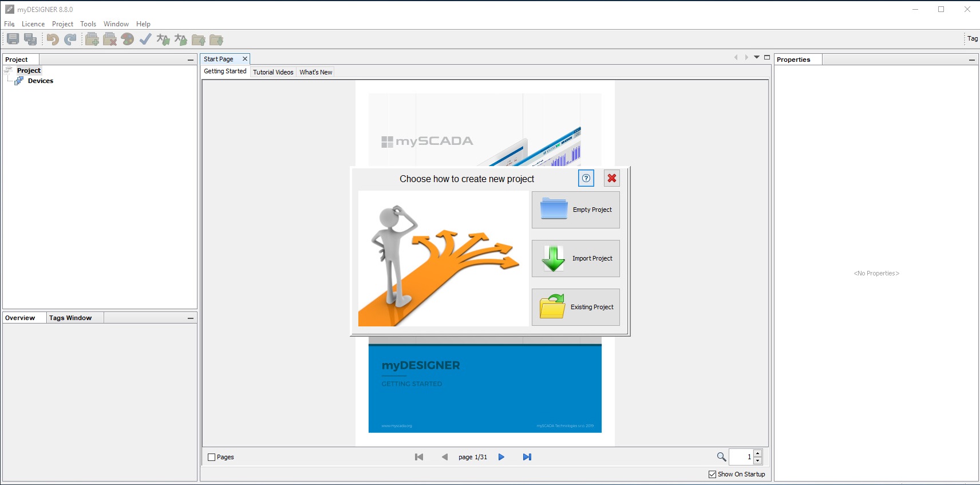Choose the Import Project option
This screenshot has width=980, height=485.
576,258
